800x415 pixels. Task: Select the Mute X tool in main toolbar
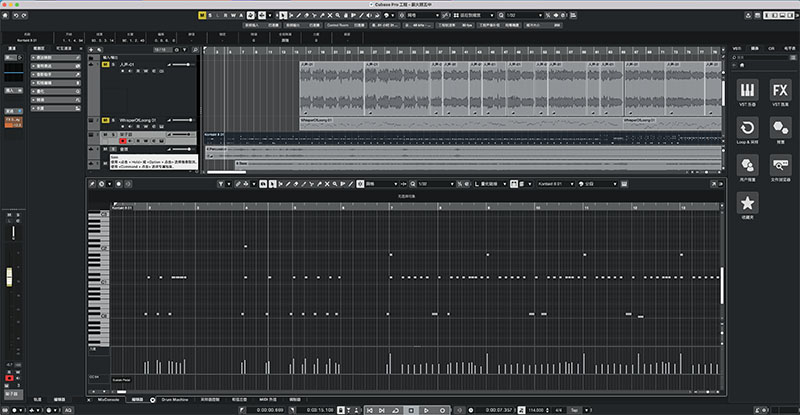[x=330, y=15]
